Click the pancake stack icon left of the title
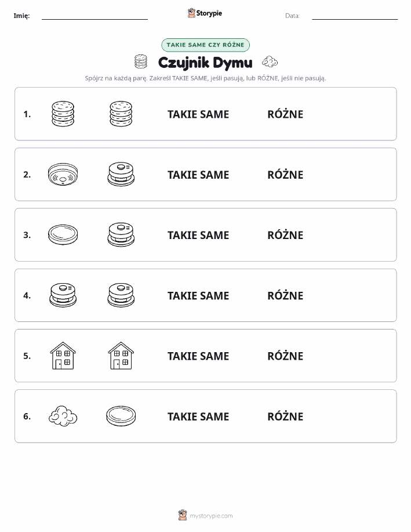 pos(141,61)
